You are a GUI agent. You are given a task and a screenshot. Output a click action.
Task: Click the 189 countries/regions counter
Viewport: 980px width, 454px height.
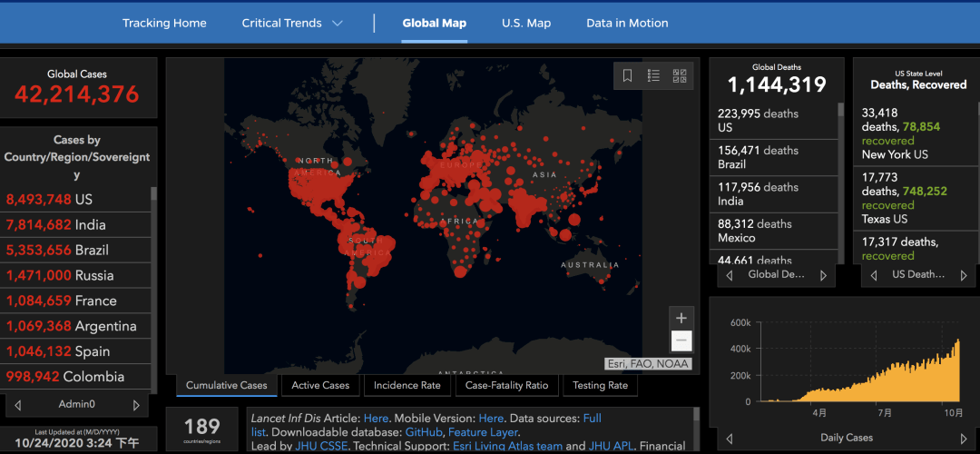(x=201, y=427)
